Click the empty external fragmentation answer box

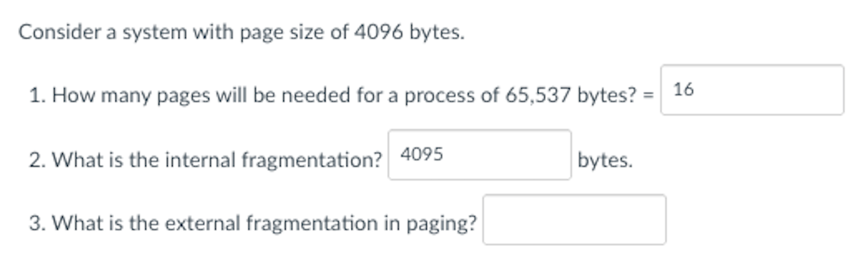(574, 219)
